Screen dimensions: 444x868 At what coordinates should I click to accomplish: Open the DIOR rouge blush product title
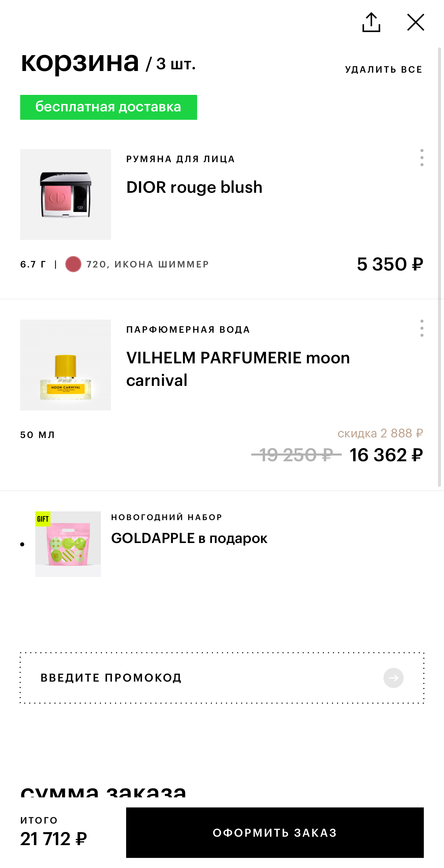194,187
